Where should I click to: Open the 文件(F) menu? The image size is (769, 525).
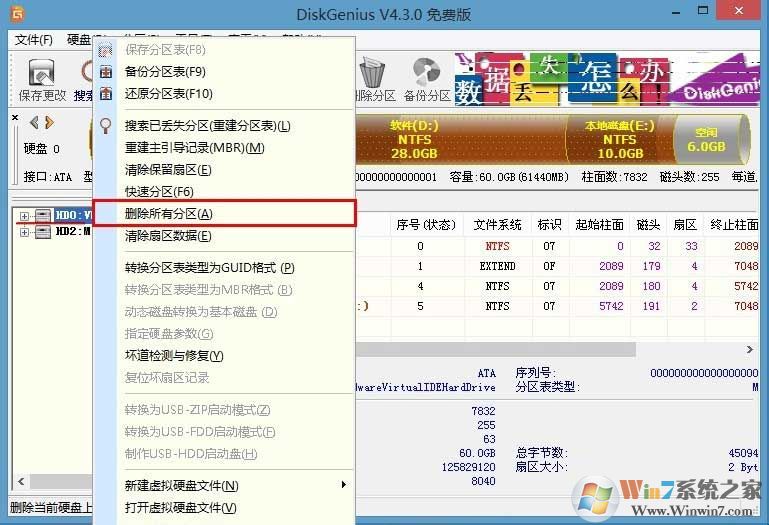34,40
